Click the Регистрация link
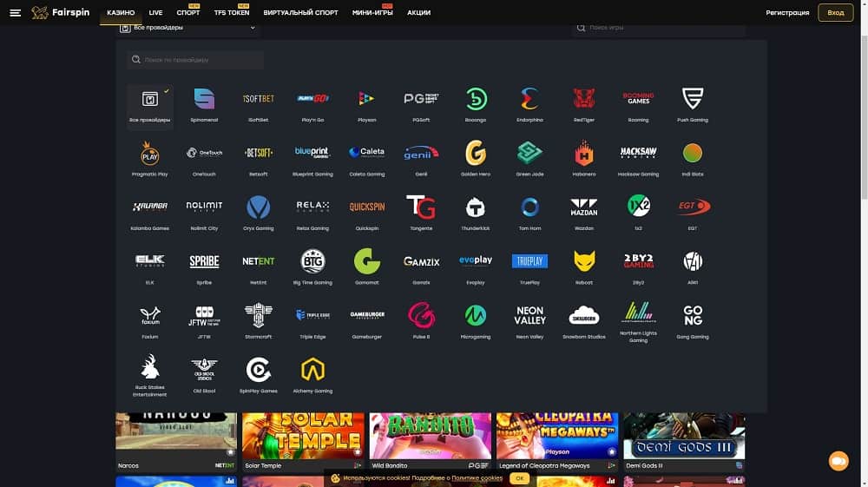The image size is (868, 487). tap(787, 13)
